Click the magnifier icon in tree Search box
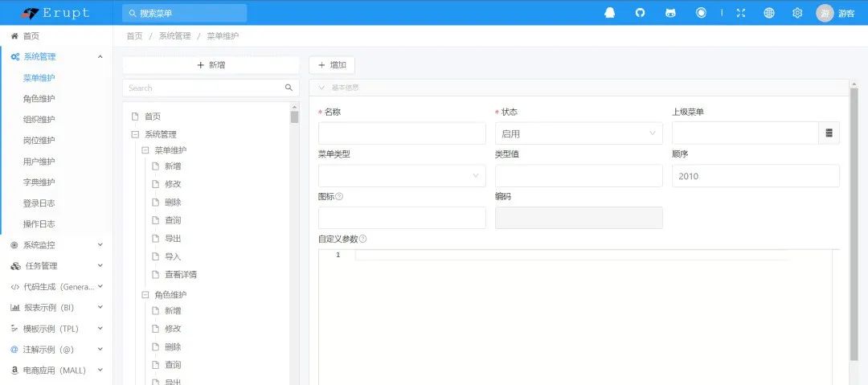This screenshot has height=385, width=868. pyautogui.click(x=289, y=88)
